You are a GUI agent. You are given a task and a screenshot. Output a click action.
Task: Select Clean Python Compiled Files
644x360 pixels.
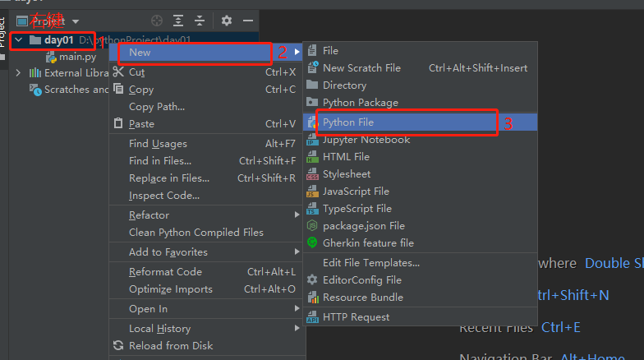pyautogui.click(x=205, y=233)
